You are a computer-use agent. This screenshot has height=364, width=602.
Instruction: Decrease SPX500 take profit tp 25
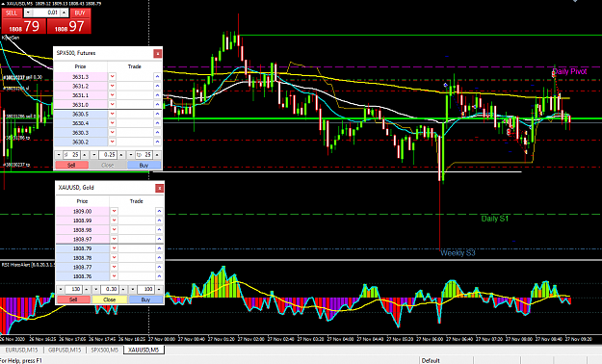(131, 155)
